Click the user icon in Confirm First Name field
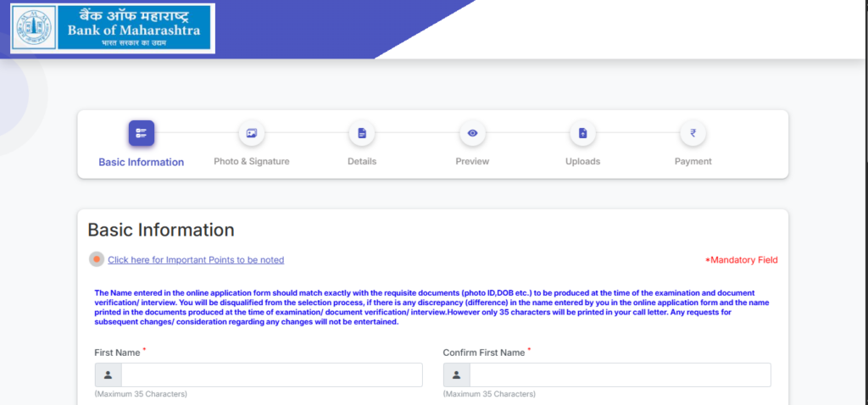Viewport: 868px width, 405px height. pyautogui.click(x=456, y=374)
